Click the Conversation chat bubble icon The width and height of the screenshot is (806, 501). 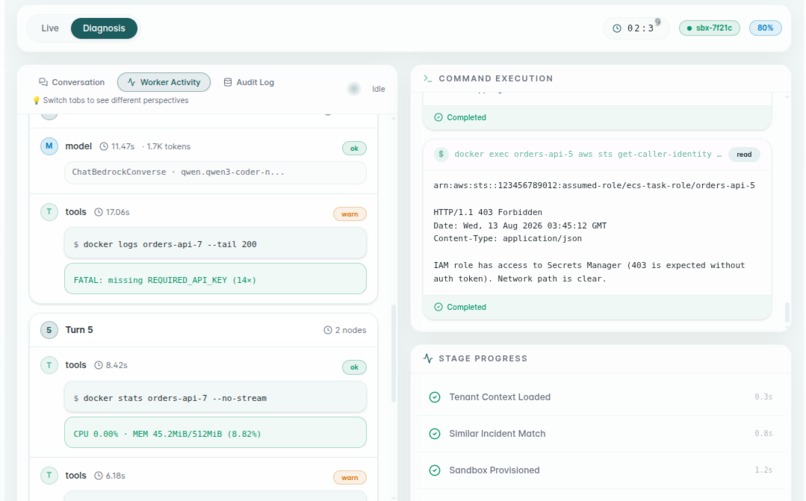pos(43,82)
